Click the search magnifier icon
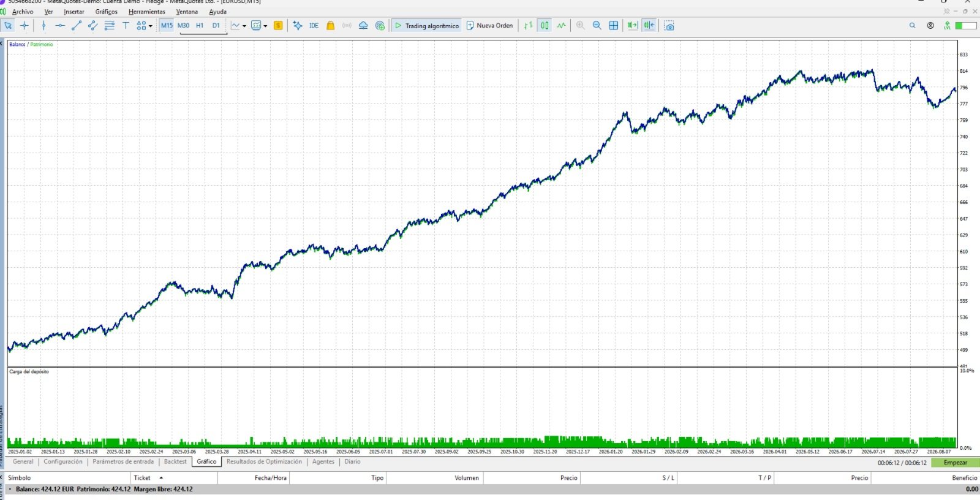Image resolution: width=980 pixels, height=500 pixels. tap(913, 26)
